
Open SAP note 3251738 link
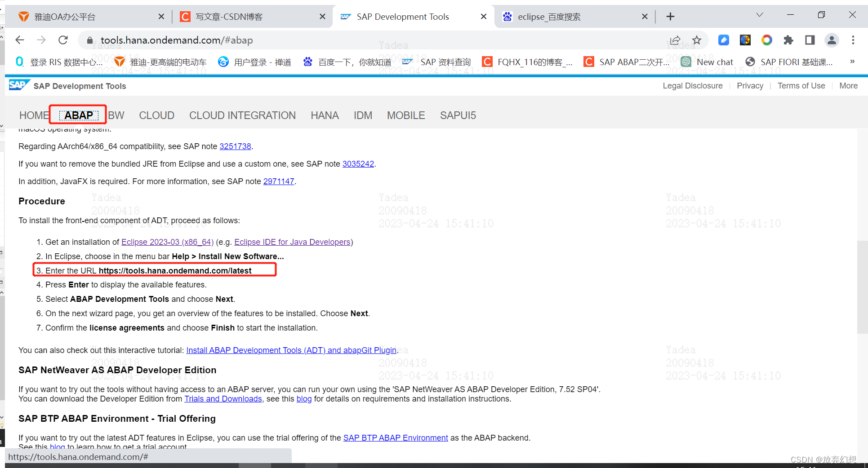[235, 146]
